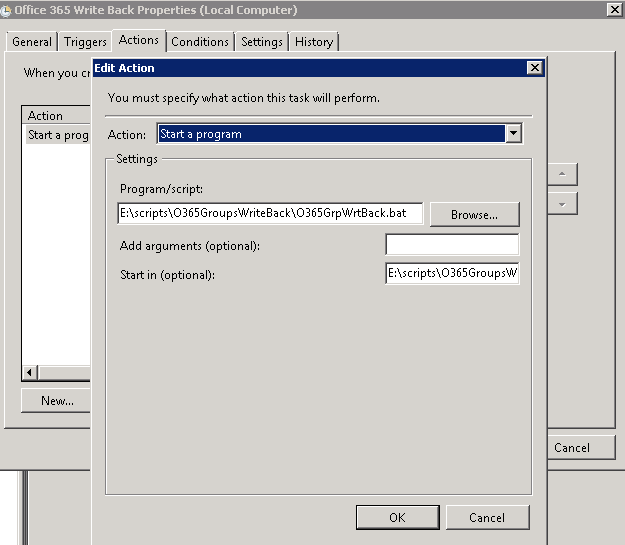Select the Conditions tab
This screenshot has height=545, width=625.
click(x=200, y=42)
